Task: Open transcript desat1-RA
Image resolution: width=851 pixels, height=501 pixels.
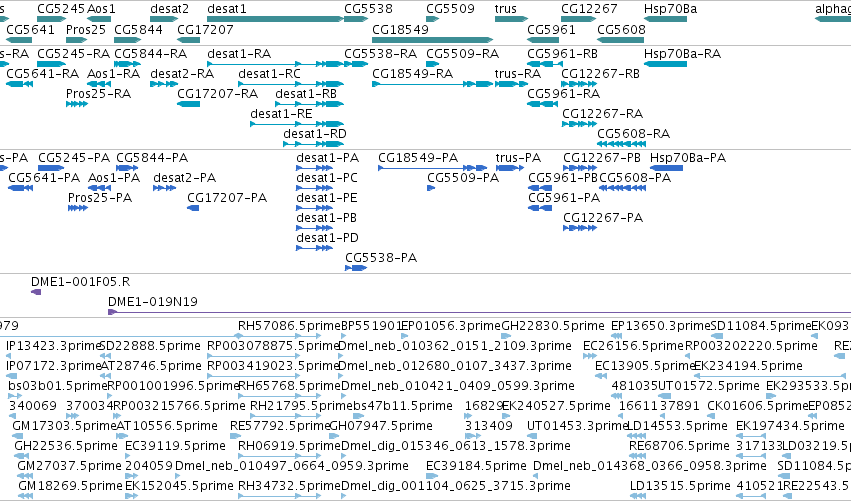Action: [x=239, y=54]
